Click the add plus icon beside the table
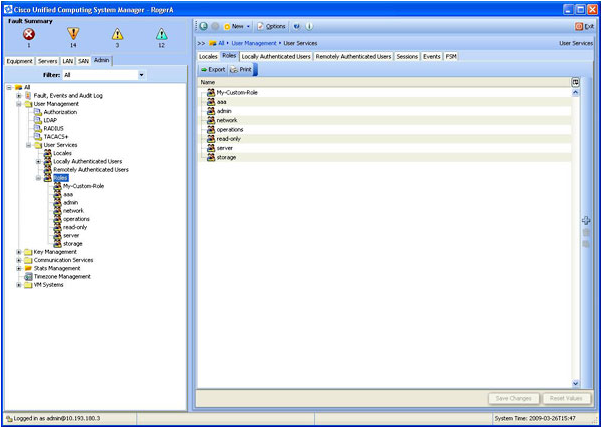601x427 pixels. (x=586, y=220)
